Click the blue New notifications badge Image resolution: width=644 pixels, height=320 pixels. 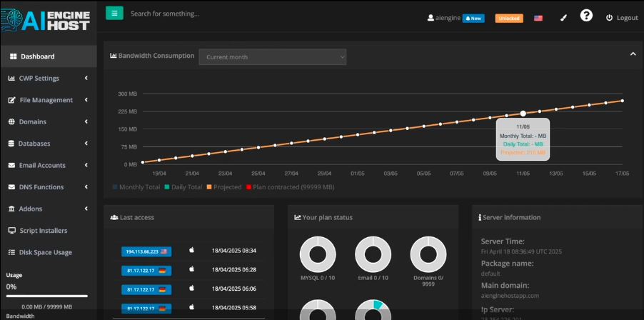pos(473,18)
